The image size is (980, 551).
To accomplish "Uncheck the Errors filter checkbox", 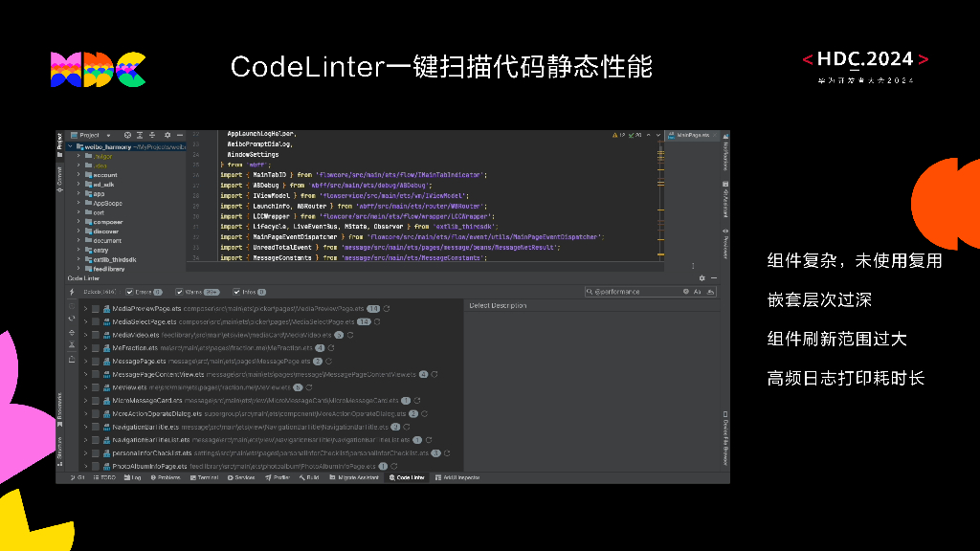I will coord(130,292).
